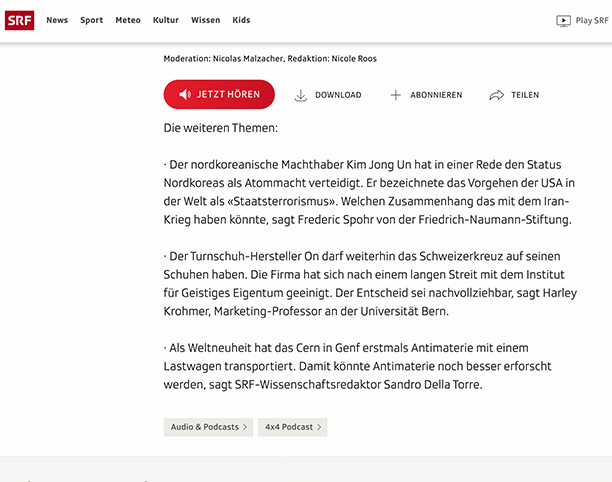Open the Meteo menu item
Screen dimensions: 612x482
coord(128,20)
